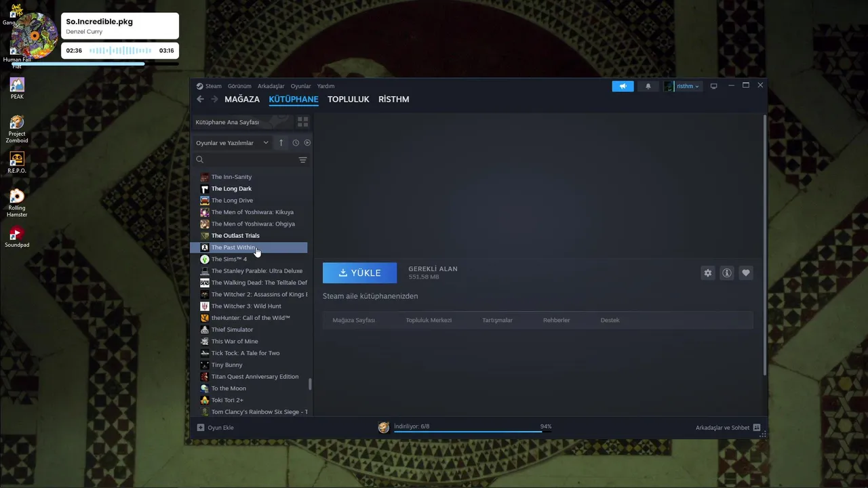Toggle library collections grid view icon
The image size is (868, 488).
(x=303, y=122)
